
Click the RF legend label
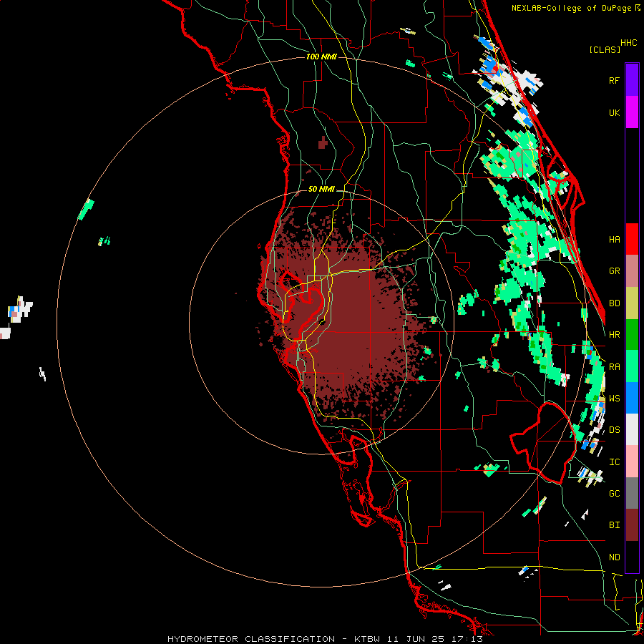(x=614, y=81)
